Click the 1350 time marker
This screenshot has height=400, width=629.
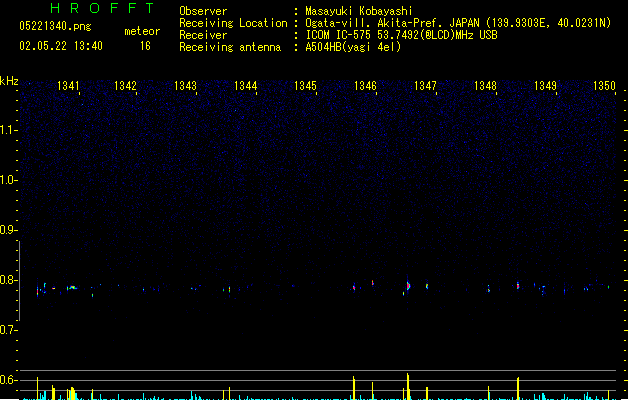pos(604,86)
